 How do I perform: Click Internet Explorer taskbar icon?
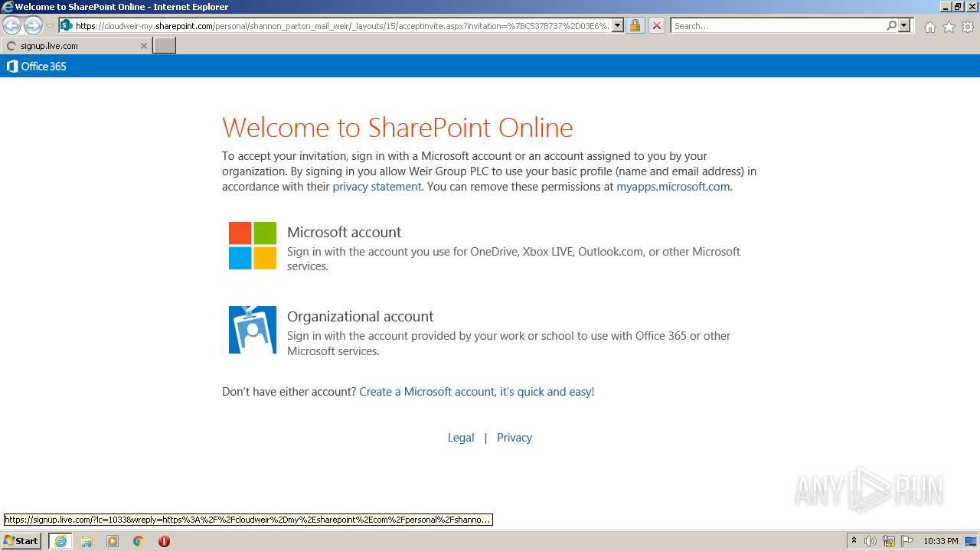(x=60, y=541)
